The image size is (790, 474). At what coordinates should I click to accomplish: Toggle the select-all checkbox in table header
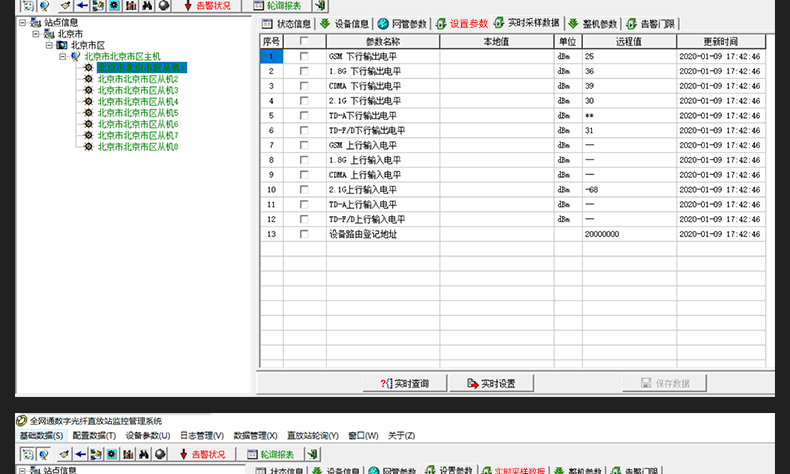pyautogui.click(x=304, y=42)
